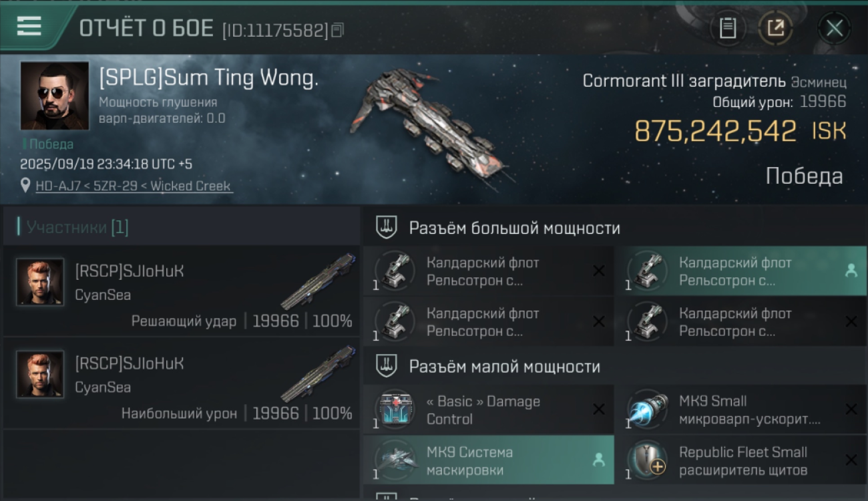Share the battle report externally
The image size is (868, 501).
point(775,28)
